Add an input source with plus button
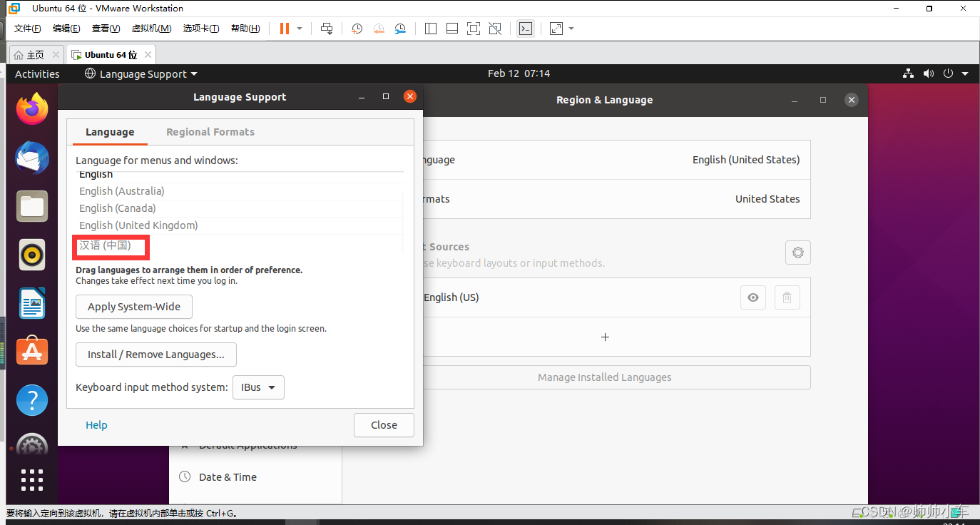The image size is (980, 525). [x=605, y=337]
